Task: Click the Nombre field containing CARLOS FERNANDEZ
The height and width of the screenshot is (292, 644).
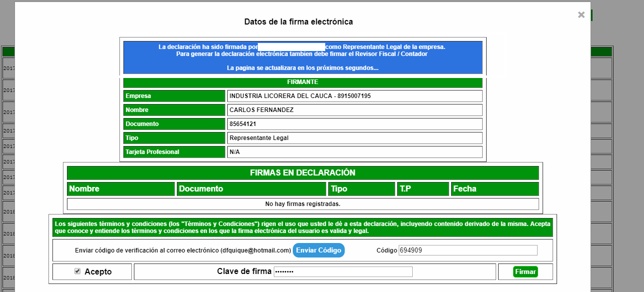Action: click(355, 109)
